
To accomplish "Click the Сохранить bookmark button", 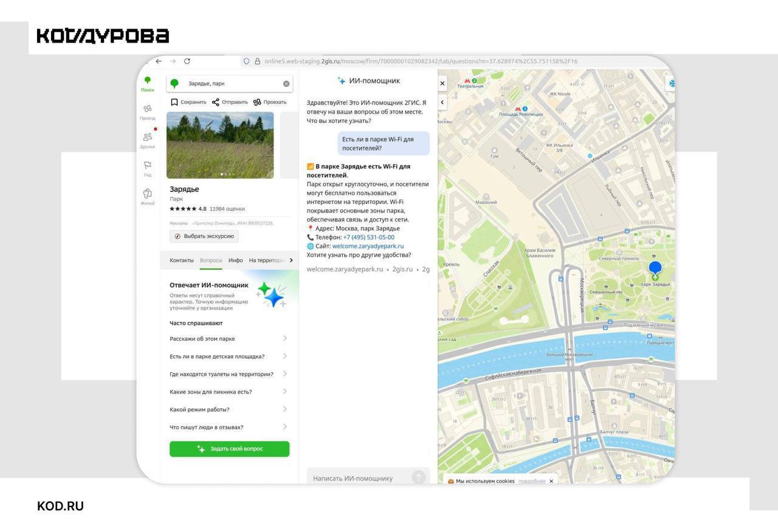I will tap(188, 102).
